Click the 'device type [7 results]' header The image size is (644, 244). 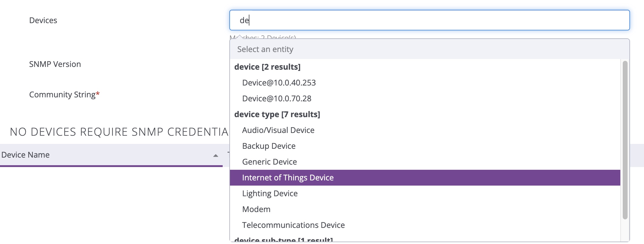click(277, 114)
